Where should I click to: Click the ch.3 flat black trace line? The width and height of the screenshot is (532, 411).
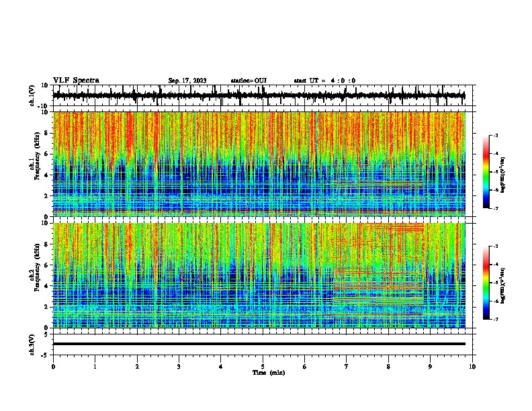(259, 344)
